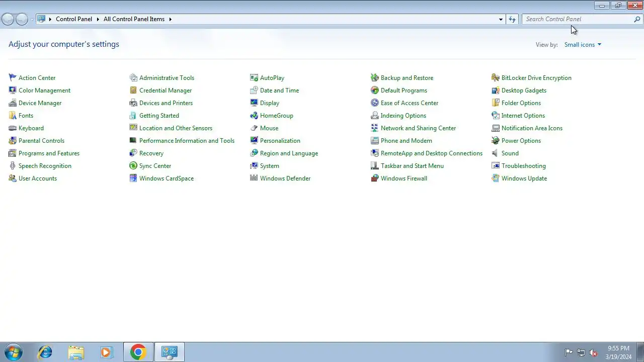Click the Back navigation button

pyautogui.click(x=8, y=19)
